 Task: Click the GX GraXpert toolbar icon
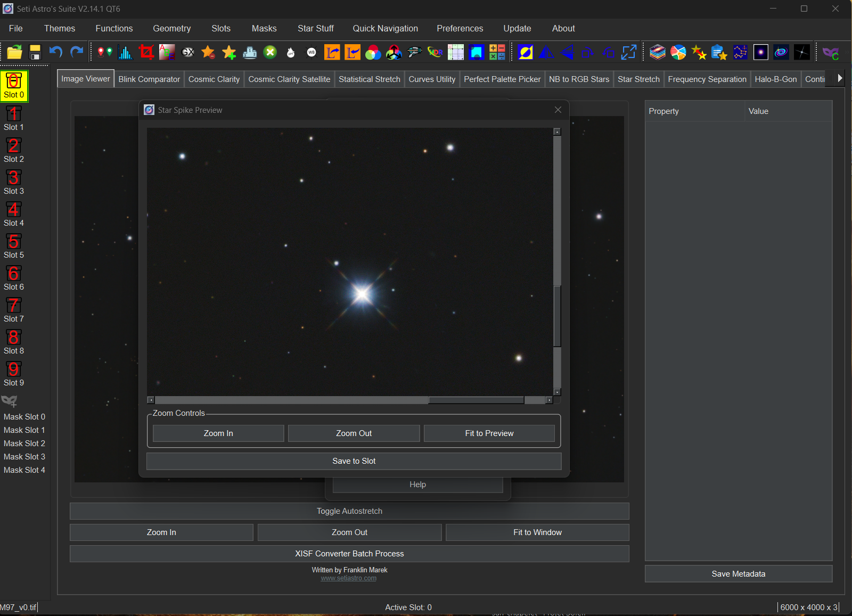pyautogui.click(x=187, y=52)
